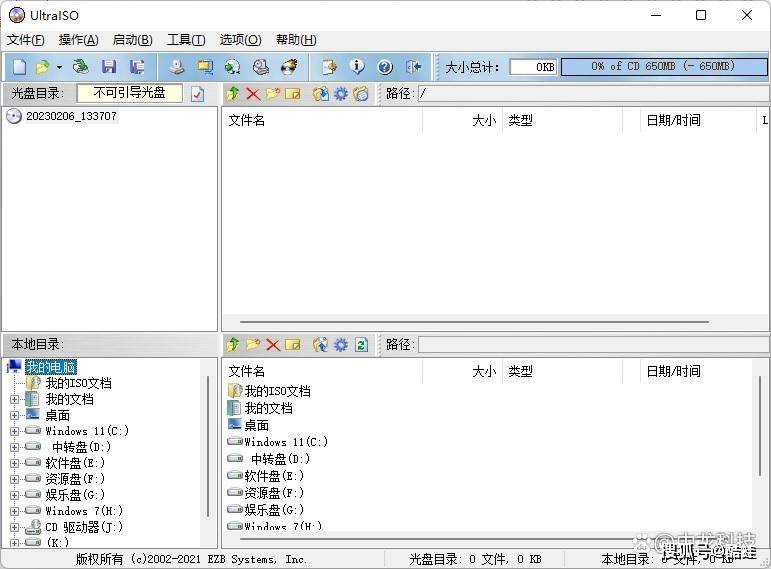
Task: Expand the 中转盘(D:) tree node
Action: [x=14, y=448]
